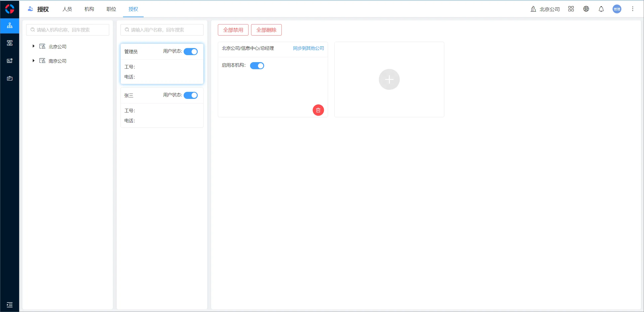
Task: Expand sidebar using bottom menu icon
Action: pyautogui.click(x=10, y=305)
